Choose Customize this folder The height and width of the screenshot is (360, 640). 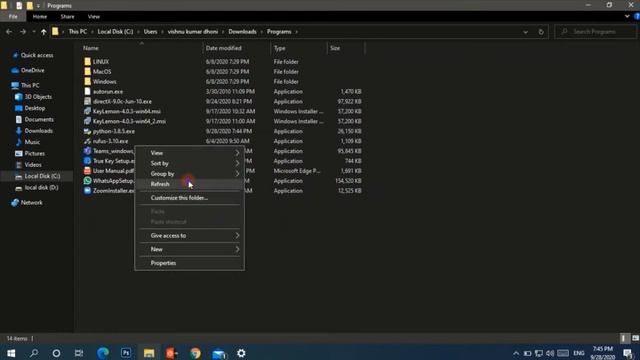click(189, 198)
